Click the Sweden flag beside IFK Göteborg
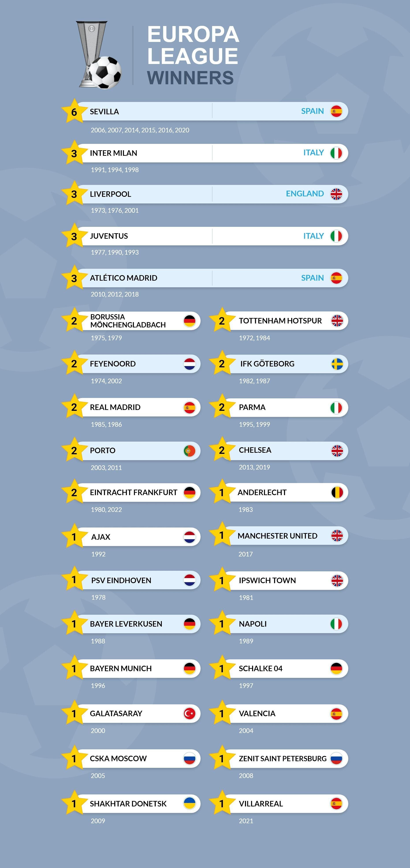The image size is (410, 868). [337, 364]
